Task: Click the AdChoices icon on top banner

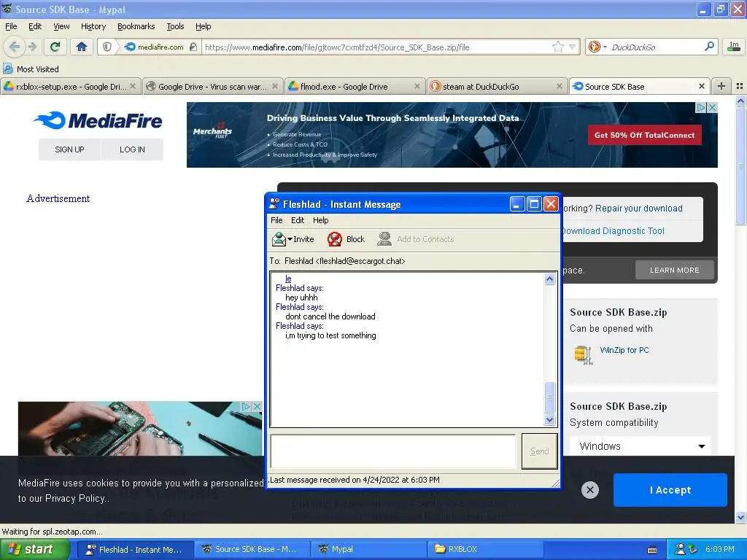Action: pos(701,108)
